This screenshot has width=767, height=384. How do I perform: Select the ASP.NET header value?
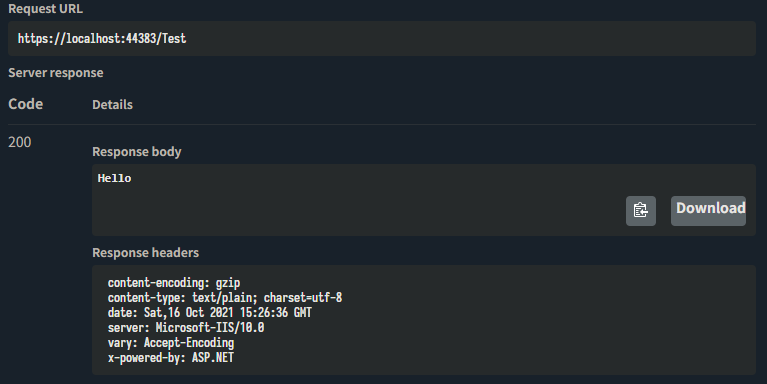click(x=213, y=358)
